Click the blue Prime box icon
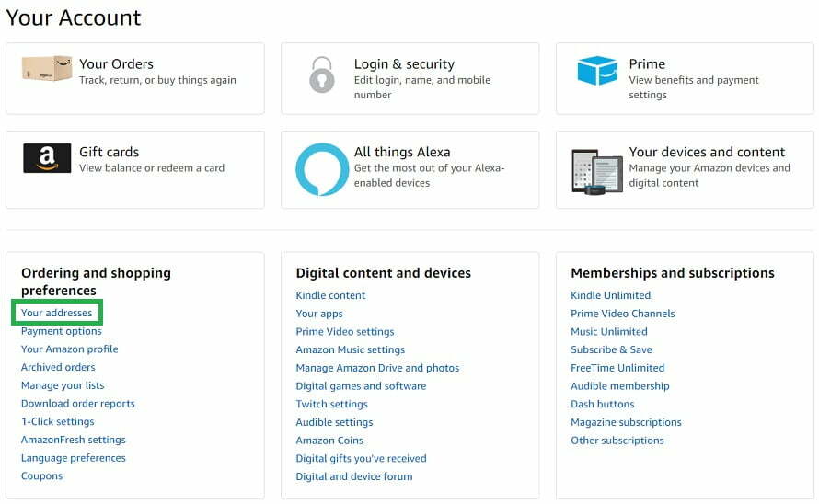The width and height of the screenshot is (819, 504). pyautogui.click(x=597, y=71)
